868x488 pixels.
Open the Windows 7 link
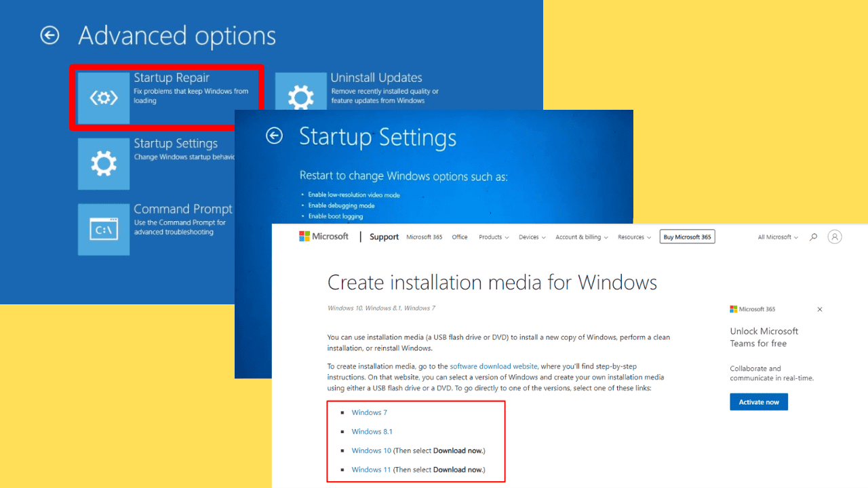tap(370, 412)
